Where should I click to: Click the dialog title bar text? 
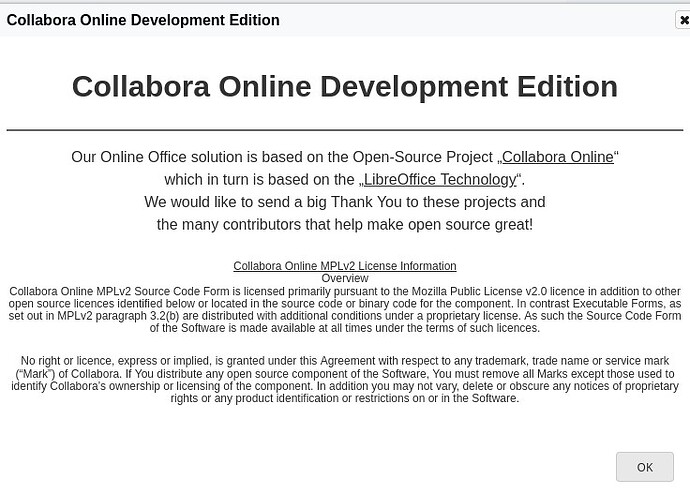(x=143, y=20)
